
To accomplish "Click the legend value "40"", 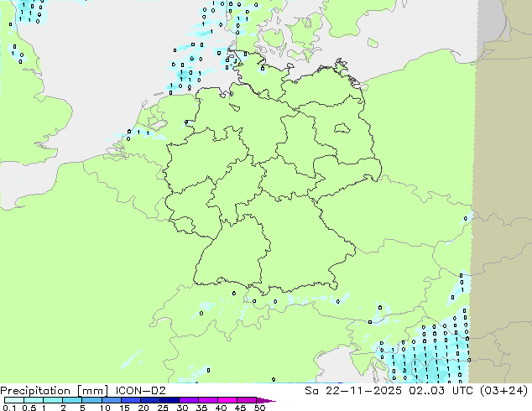I will click(x=221, y=408).
